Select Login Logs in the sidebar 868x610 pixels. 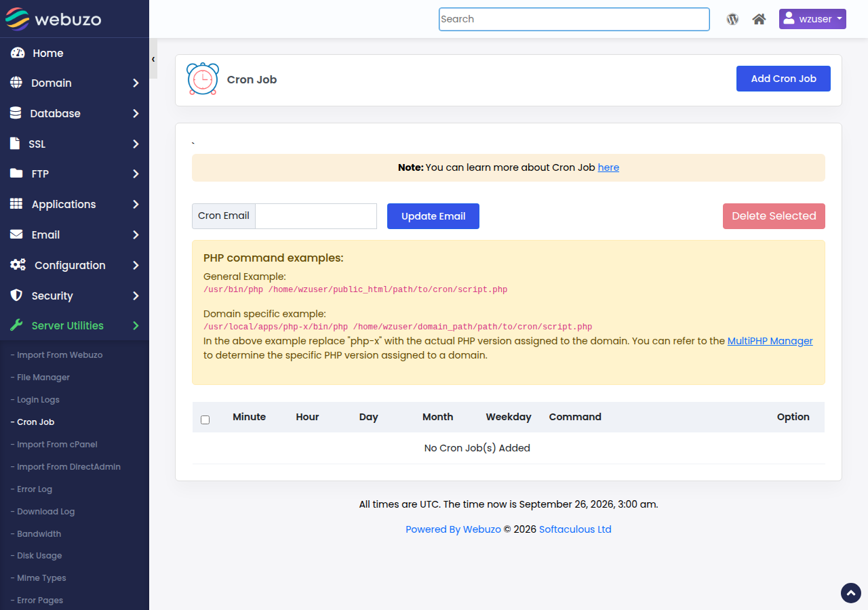35,400
